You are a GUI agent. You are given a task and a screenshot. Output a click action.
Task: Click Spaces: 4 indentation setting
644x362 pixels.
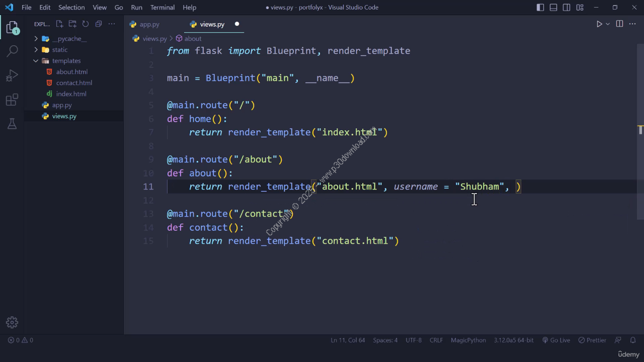tap(385, 340)
